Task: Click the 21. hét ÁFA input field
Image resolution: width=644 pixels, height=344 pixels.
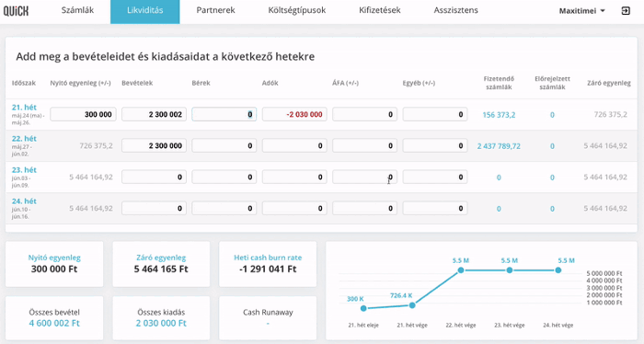Action: [364, 115]
